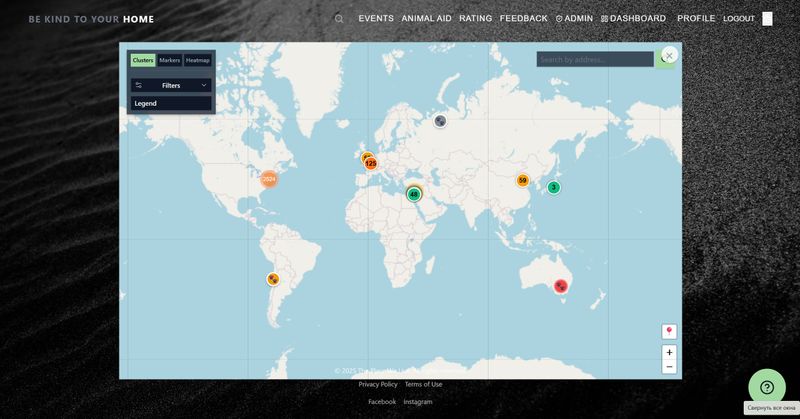Screen dimensions: 800x419
Task: Switch map view to Clusters
Action: click(143, 60)
